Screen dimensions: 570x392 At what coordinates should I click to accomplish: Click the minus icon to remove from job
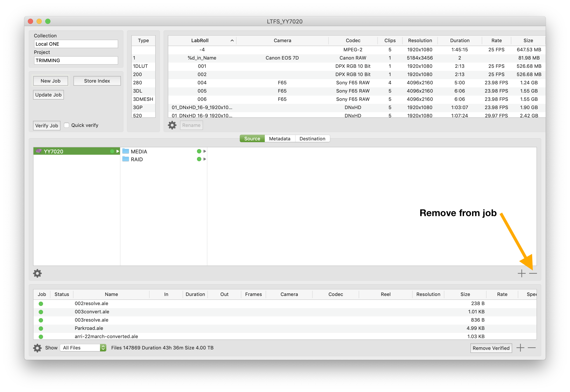(x=533, y=273)
